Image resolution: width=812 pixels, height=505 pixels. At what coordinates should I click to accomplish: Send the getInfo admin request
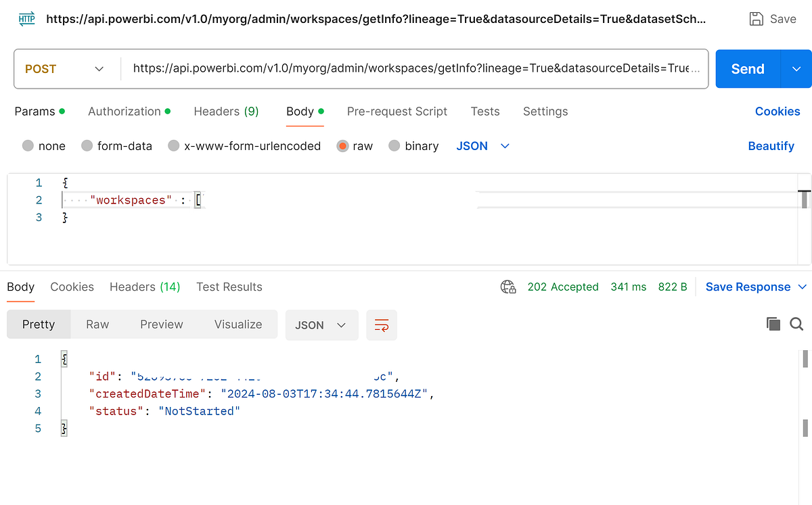click(x=747, y=68)
